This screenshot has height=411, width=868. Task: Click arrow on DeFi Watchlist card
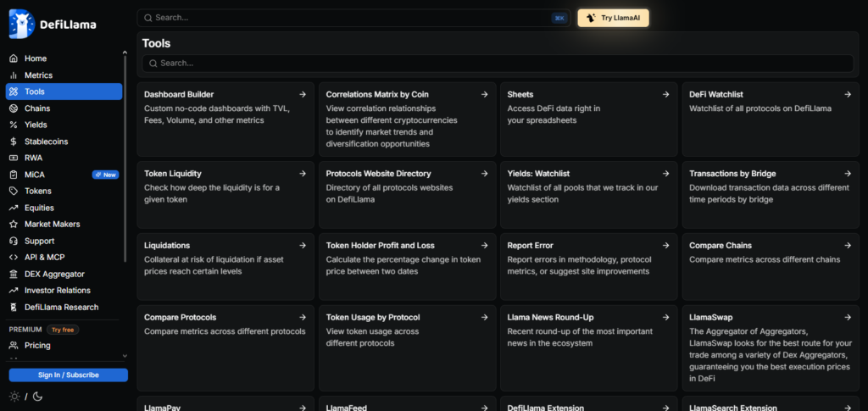[848, 95]
